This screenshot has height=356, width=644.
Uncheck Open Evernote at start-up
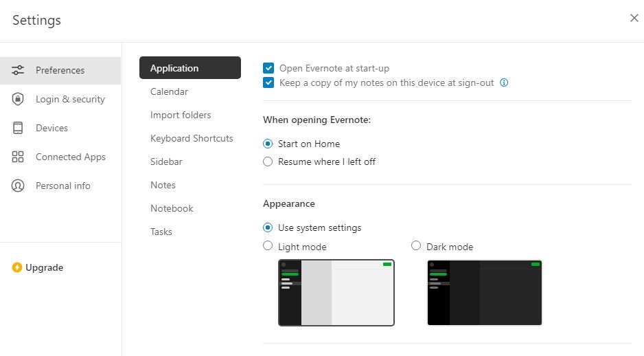point(268,68)
